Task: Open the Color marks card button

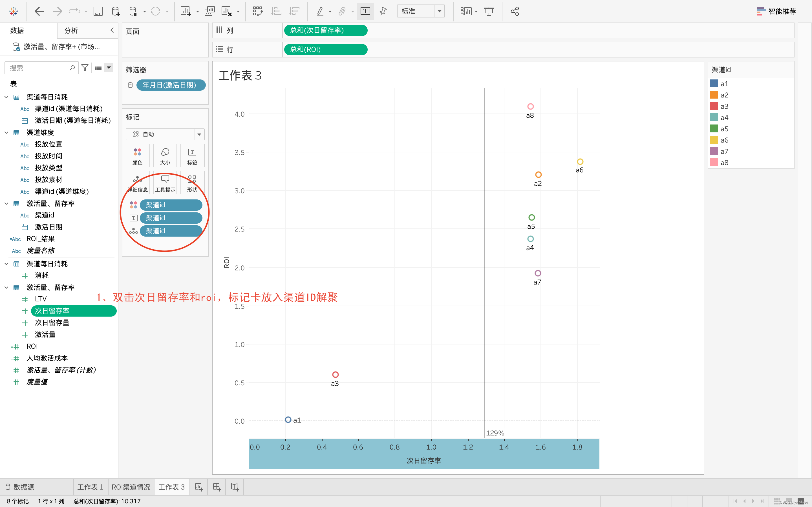Action: click(138, 155)
